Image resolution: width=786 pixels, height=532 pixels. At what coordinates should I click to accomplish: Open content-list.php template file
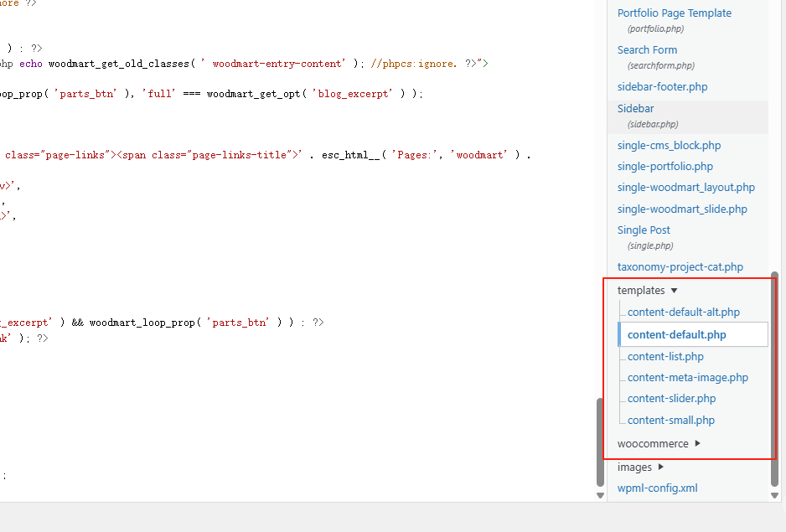tap(665, 357)
